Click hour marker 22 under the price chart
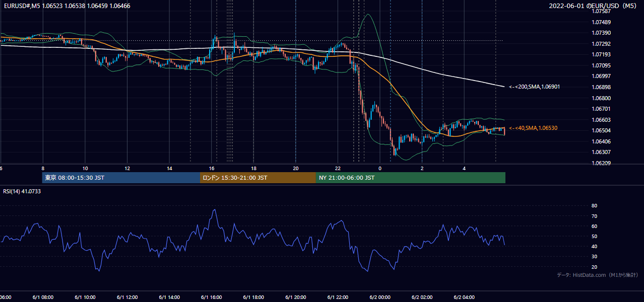The height and width of the screenshot is (302, 644). tap(338, 169)
